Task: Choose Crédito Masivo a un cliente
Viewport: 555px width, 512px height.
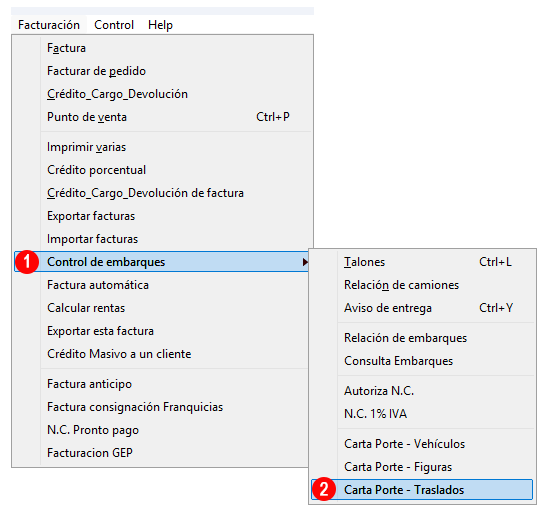Action: (162, 354)
